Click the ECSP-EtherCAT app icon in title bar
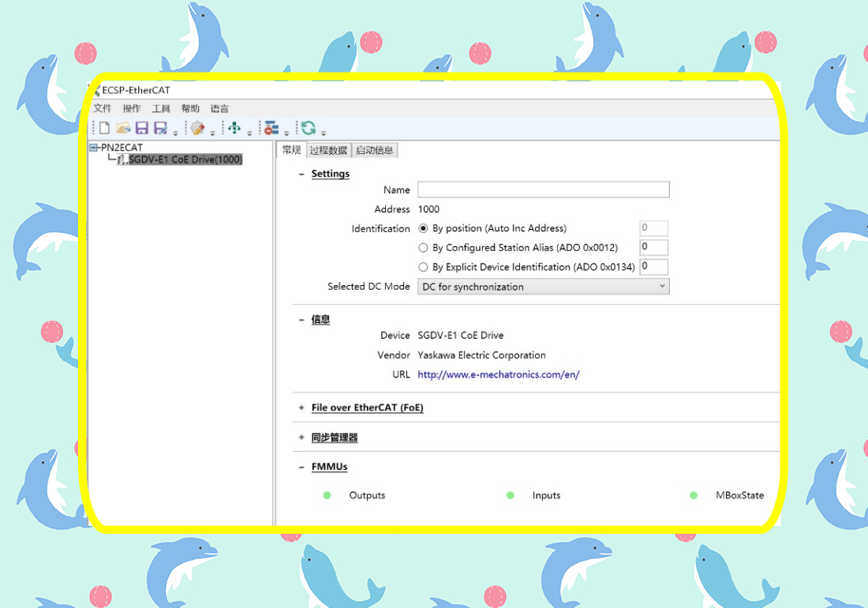This screenshot has width=868, height=608. tap(95, 90)
